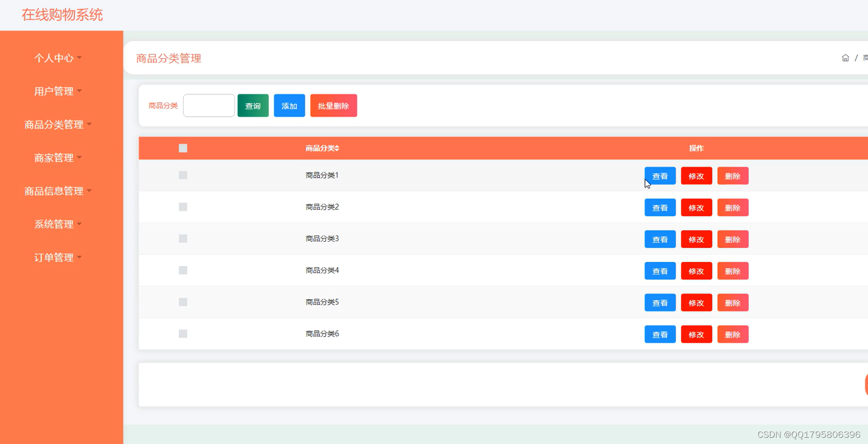Check the 商品分类5 row checkbox
This screenshot has height=444, width=868.
tap(183, 302)
